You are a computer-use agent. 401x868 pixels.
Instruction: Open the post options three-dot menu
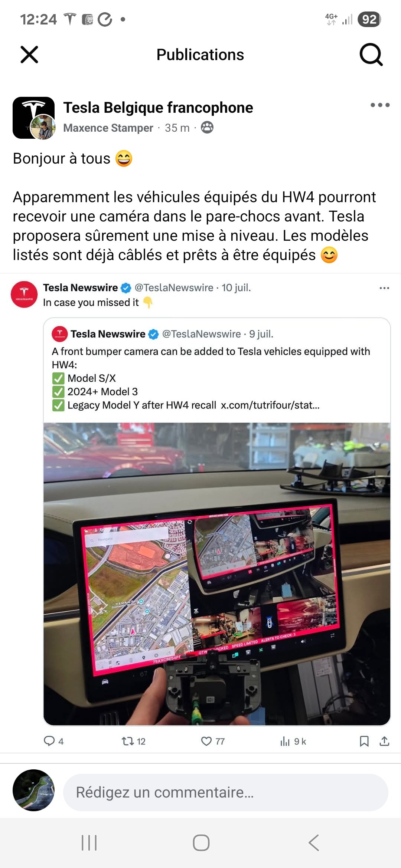click(x=380, y=105)
